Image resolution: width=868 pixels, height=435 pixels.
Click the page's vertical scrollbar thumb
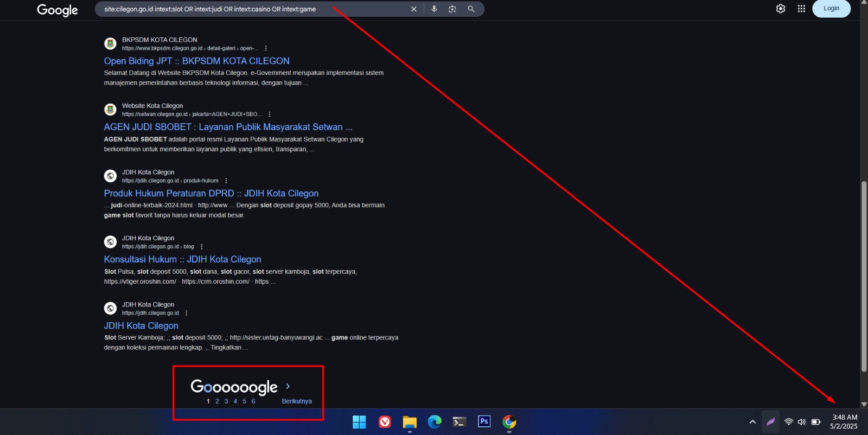click(x=864, y=277)
